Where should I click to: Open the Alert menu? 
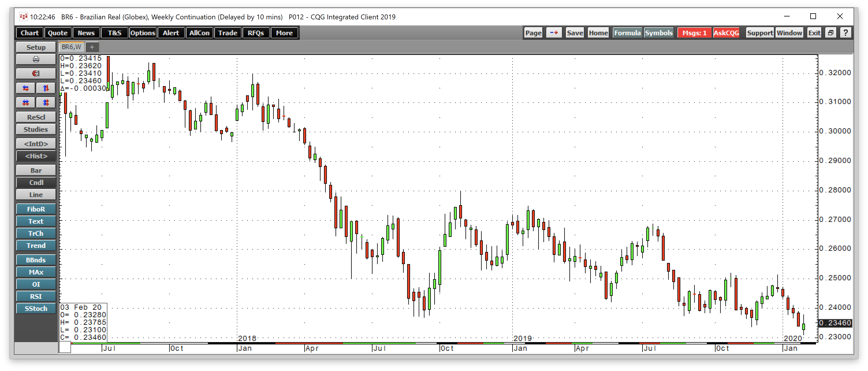click(x=171, y=33)
